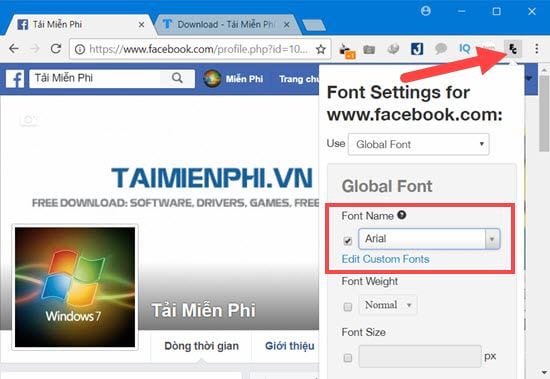Open the IQ extension icon
The height and width of the screenshot is (379, 550).
pyautogui.click(x=465, y=49)
